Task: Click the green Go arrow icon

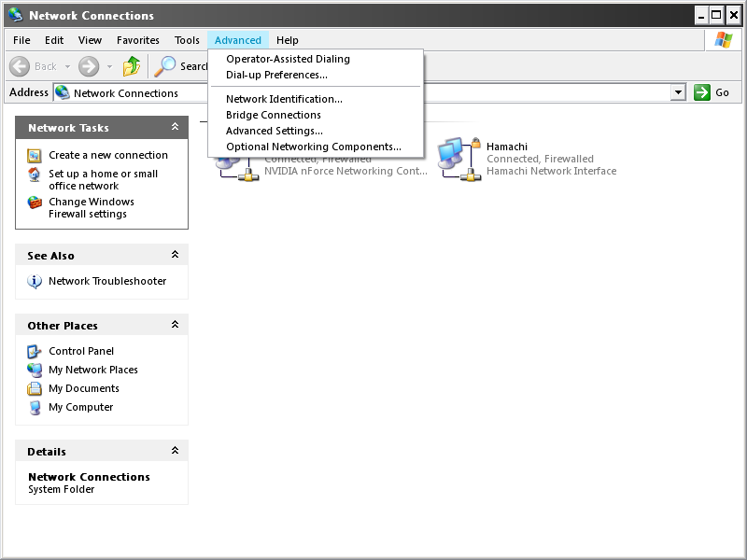Action: [x=702, y=92]
